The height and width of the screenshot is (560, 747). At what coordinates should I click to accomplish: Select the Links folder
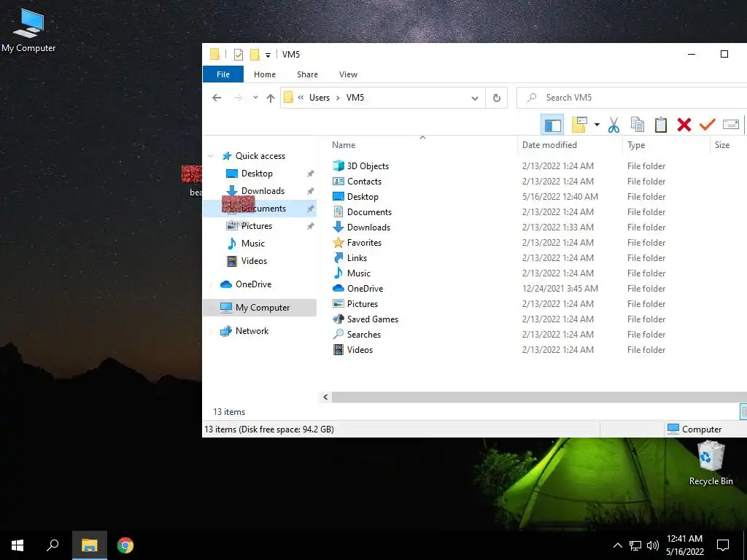(x=356, y=257)
